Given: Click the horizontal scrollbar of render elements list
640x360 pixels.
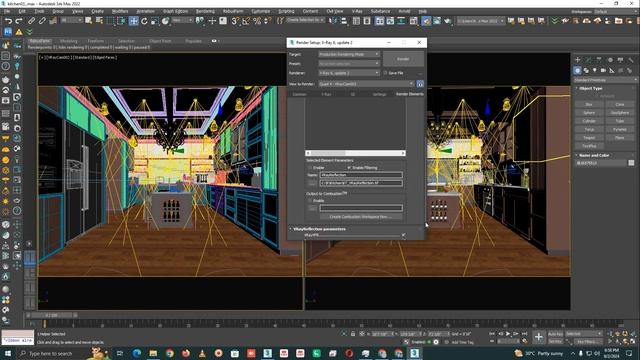Looking at the screenshot, I should tap(356, 153).
